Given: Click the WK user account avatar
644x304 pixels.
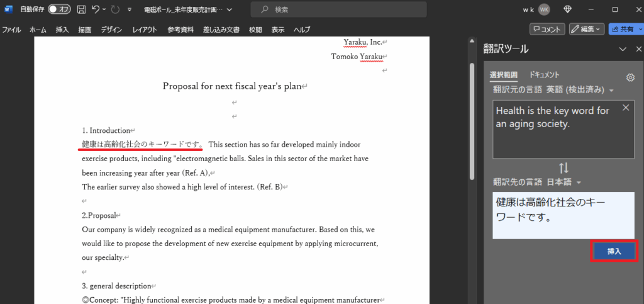Looking at the screenshot, I should 544,9.
